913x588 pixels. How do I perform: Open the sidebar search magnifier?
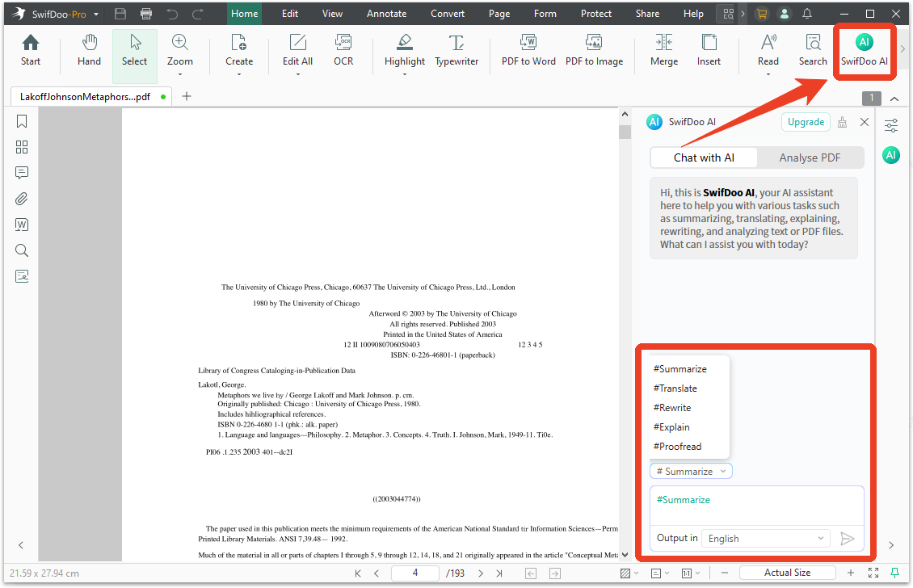pyautogui.click(x=22, y=250)
